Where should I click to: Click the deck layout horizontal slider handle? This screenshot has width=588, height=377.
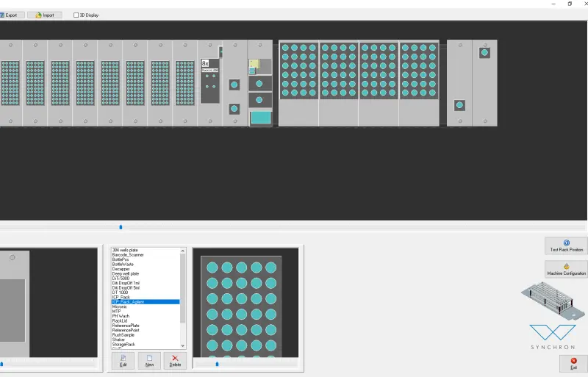[x=121, y=227]
